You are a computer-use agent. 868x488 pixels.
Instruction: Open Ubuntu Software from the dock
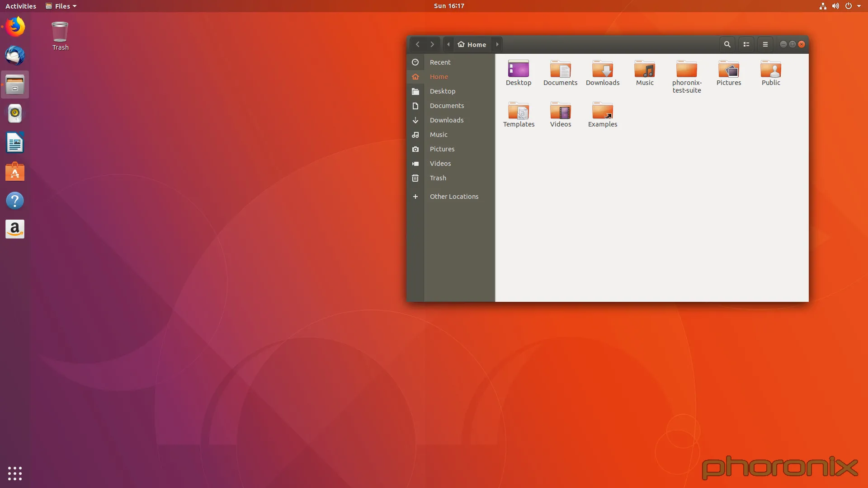coord(15,172)
